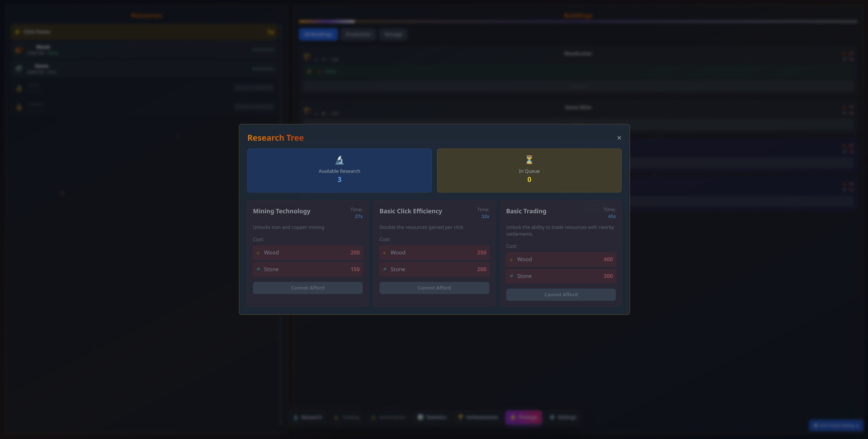Click Cannot Afford under Basic Trading
Viewport: 868px width, 439px height.
(561, 294)
